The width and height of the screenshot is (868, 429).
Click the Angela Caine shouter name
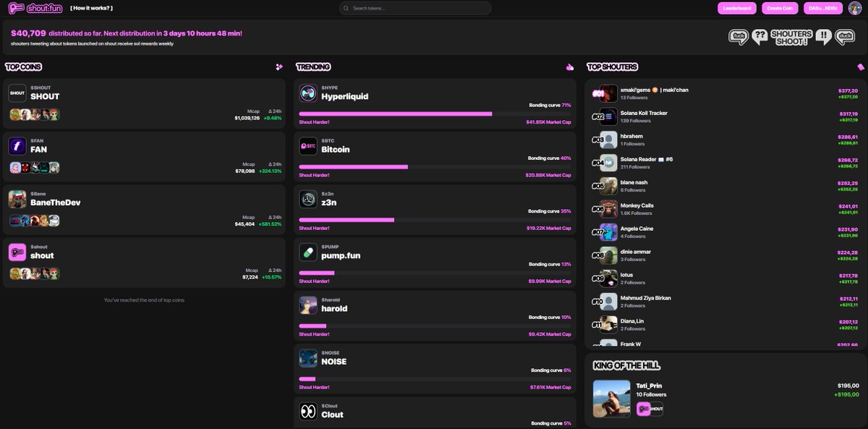point(637,229)
